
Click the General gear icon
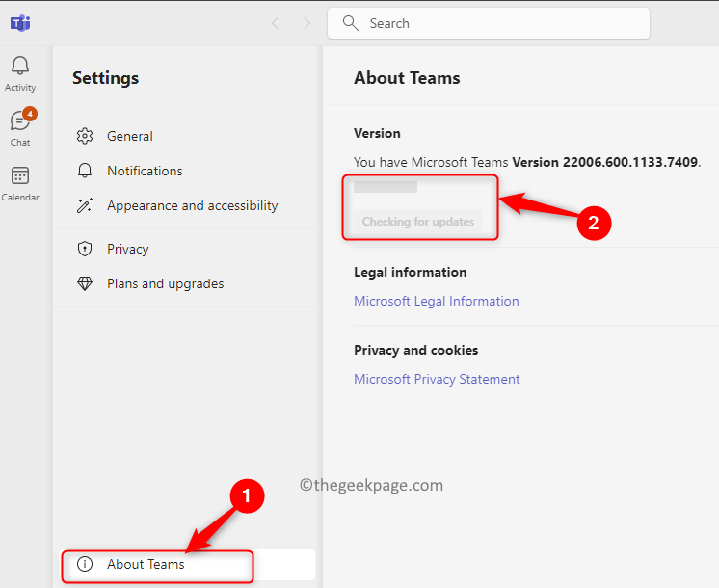tap(85, 136)
